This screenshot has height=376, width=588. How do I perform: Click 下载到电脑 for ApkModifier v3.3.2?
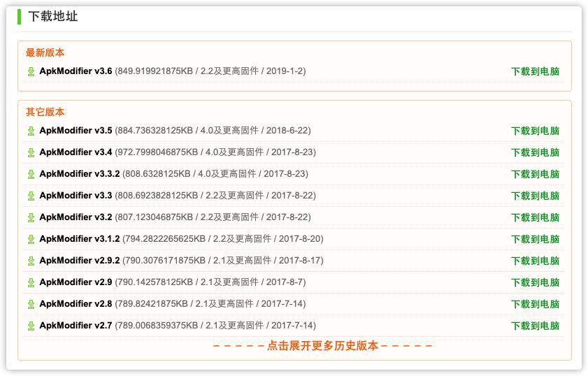(535, 174)
